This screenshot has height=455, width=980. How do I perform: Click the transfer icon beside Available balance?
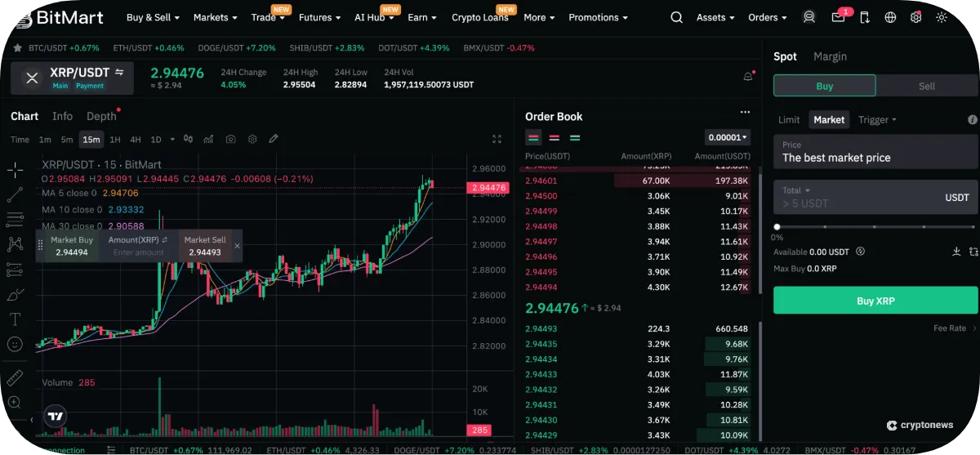coord(973,252)
